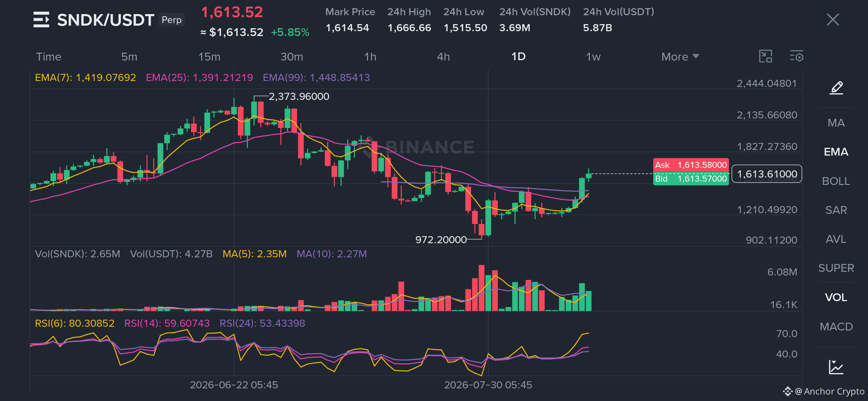Select the 30m timeframe
Image resolution: width=868 pixels, height=401 pixels.
[292, 56]
